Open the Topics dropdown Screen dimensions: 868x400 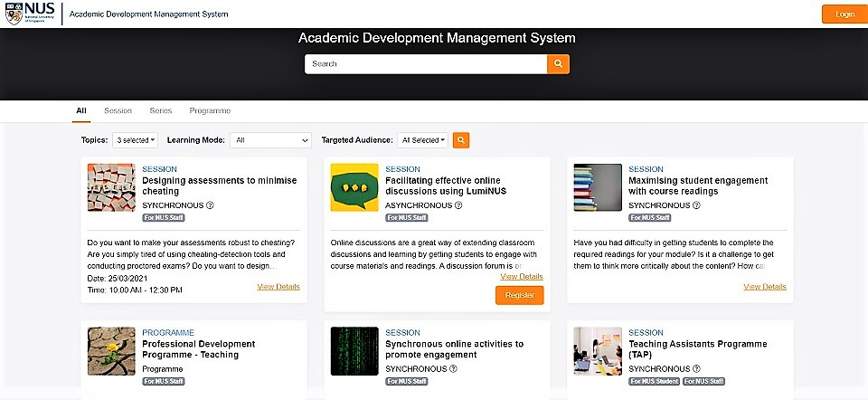[x=135, y=140]
